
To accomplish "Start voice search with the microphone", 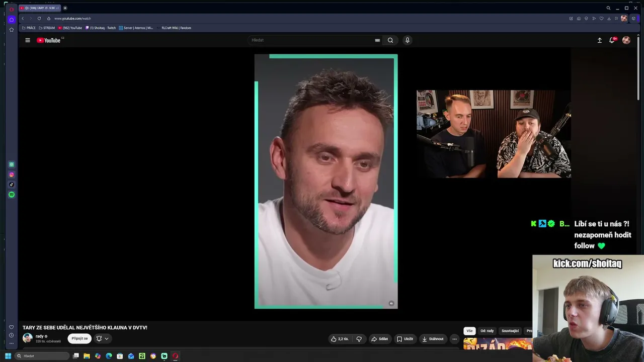I will (x=408, y=40).
